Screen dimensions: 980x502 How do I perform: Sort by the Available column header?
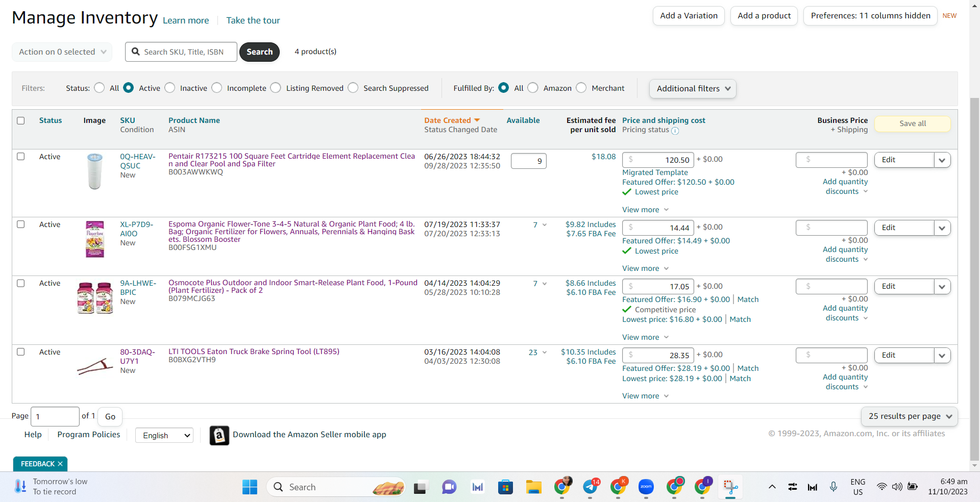(x=523, y=120)
